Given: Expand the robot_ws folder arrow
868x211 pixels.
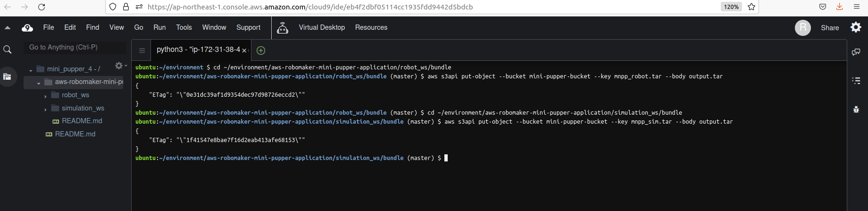Looking at the screenshot, I should point(45,96).
